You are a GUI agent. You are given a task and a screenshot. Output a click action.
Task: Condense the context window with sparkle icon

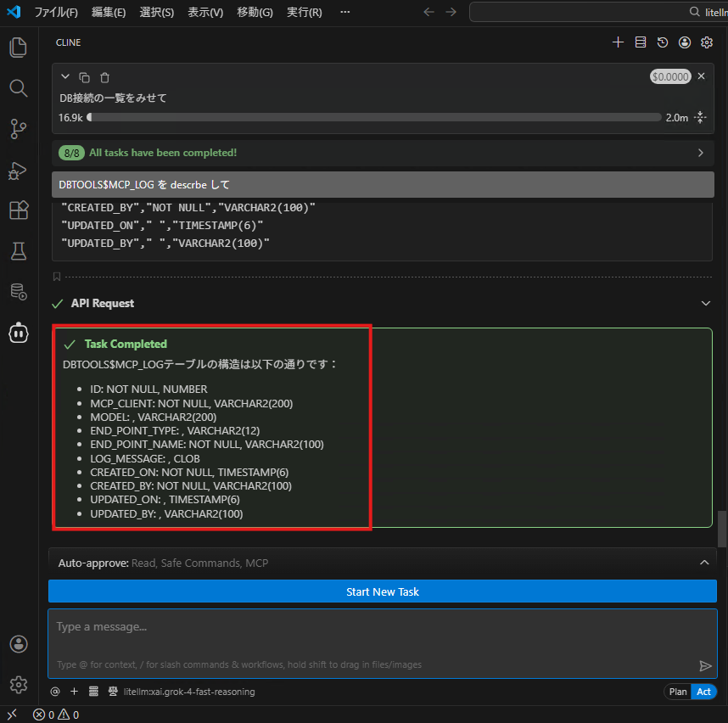tap(700, 117)
